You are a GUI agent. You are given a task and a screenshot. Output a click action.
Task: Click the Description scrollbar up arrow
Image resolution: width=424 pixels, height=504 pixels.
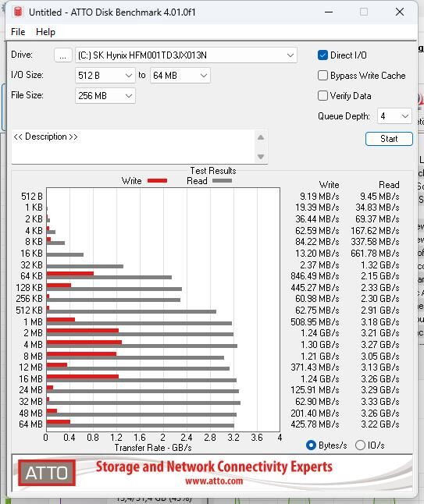click(x=261, y=137)
